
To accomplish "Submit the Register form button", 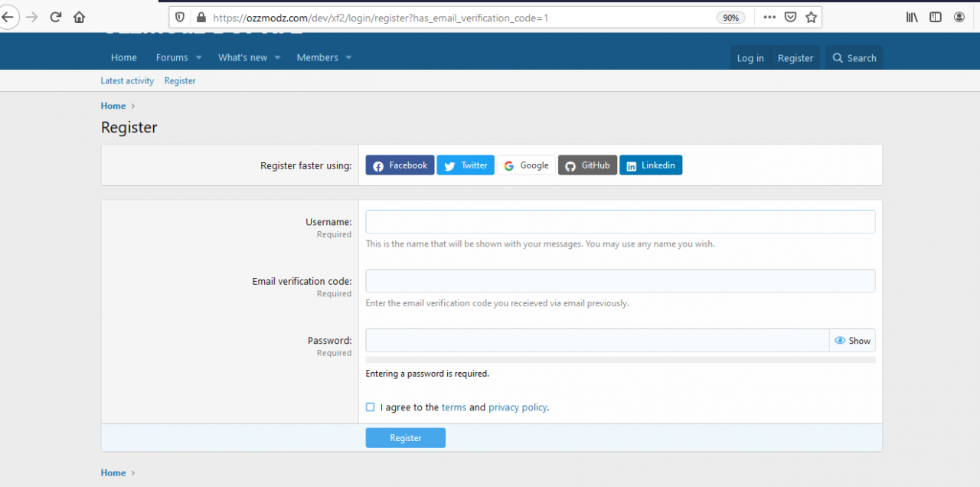I will tap(405, 437).
